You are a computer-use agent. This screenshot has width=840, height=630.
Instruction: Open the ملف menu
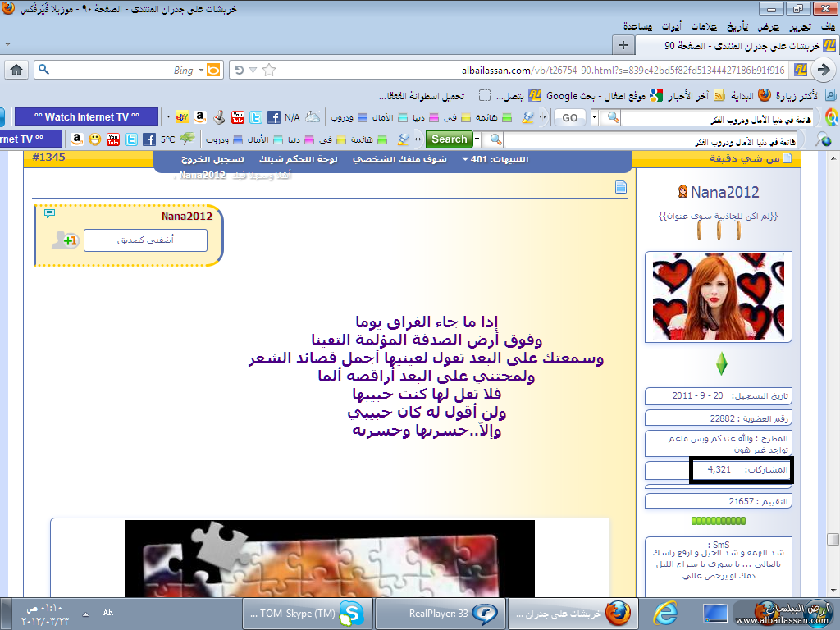(x=829, y=26)
